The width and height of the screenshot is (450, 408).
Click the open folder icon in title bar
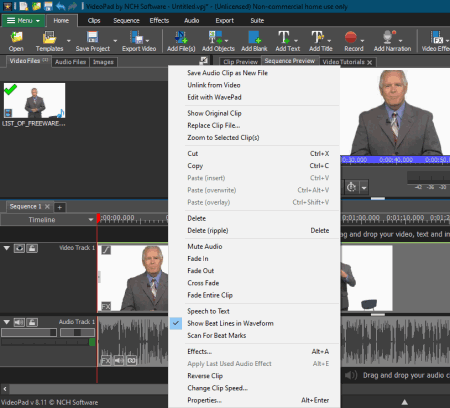(x=36, y=6)
